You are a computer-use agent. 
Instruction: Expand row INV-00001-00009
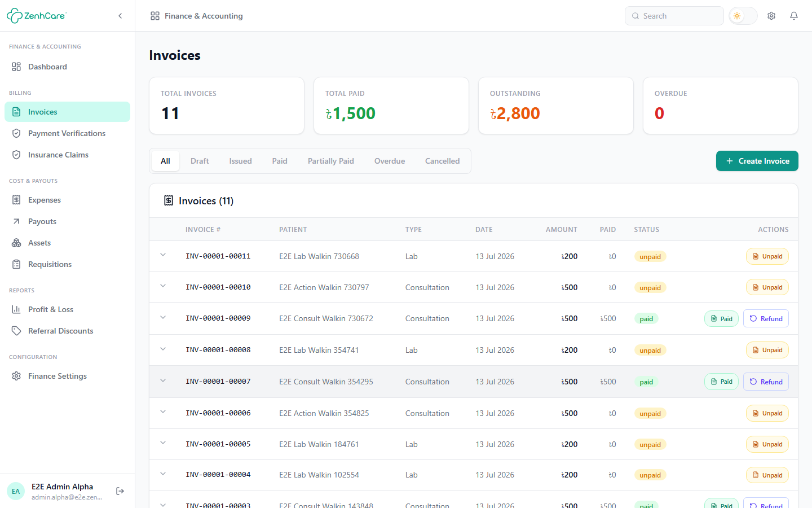pos(163,317)
